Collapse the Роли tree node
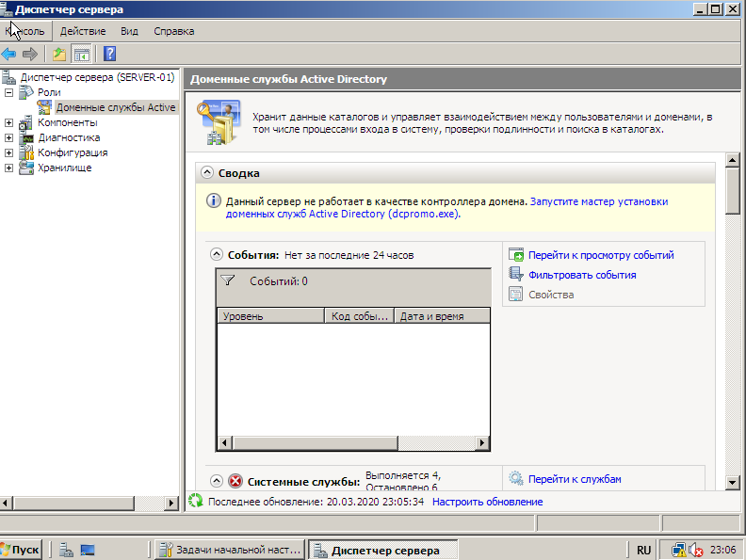Screen dimensions: 746x560 (x=8, y=92)
